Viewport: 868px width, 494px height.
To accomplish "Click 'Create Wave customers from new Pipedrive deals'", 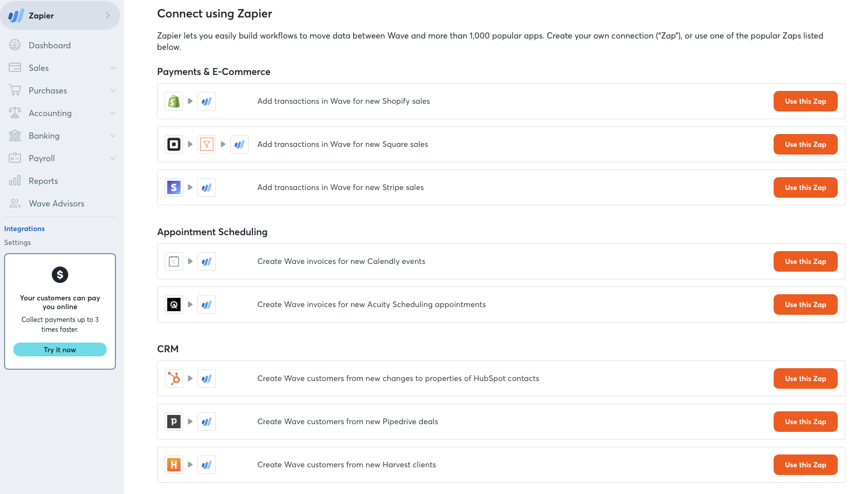I will pyautogui.click(x=348, y=422).
